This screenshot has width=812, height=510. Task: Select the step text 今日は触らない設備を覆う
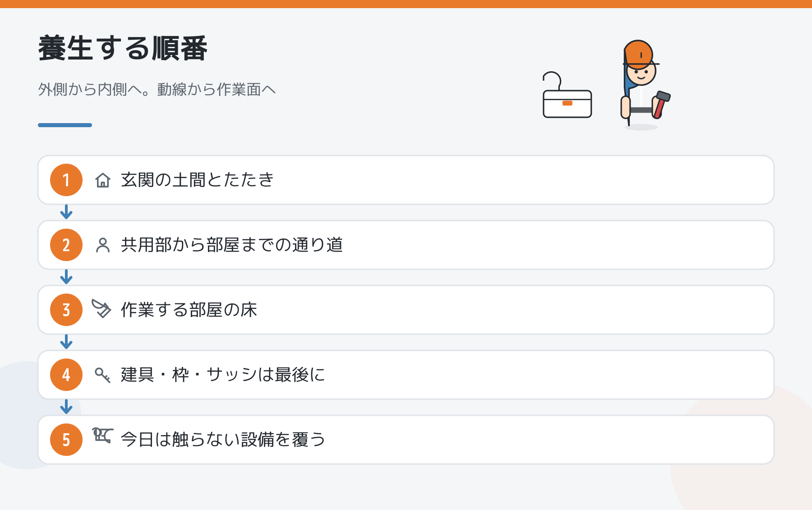coord(223,440)
